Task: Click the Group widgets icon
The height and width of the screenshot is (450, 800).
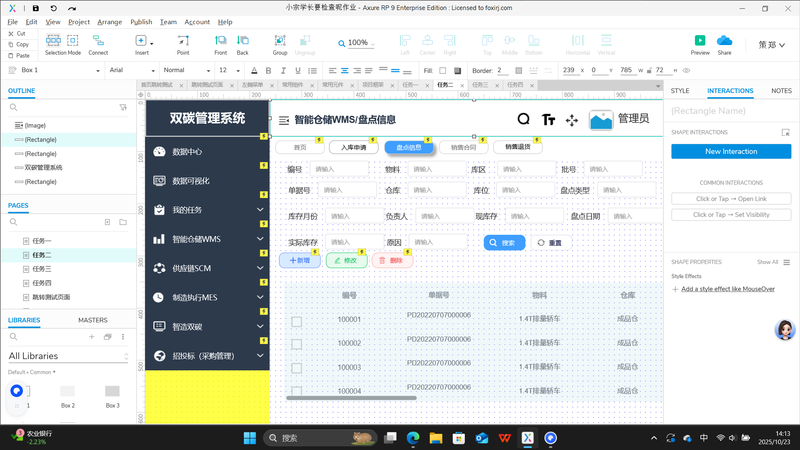Action: pyautogui.click(x=280, y=42)
